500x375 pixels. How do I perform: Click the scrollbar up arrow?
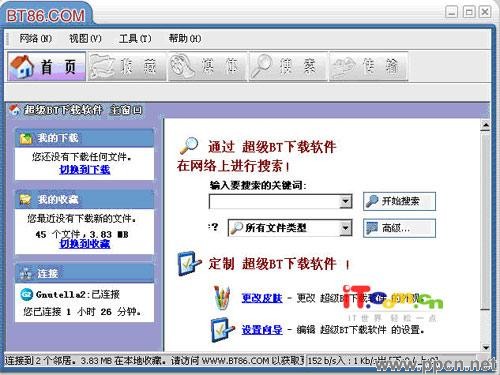(485, 125)
